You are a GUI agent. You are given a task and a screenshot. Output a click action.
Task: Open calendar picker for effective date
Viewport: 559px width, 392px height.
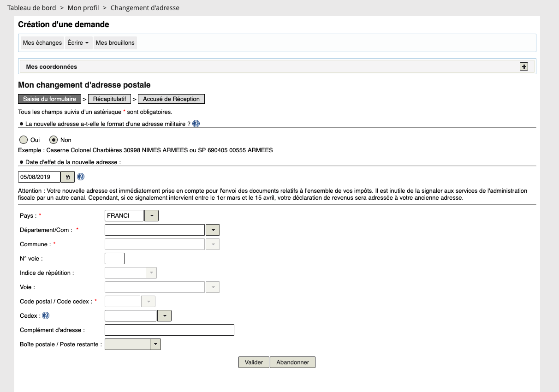tap(67, 177)
